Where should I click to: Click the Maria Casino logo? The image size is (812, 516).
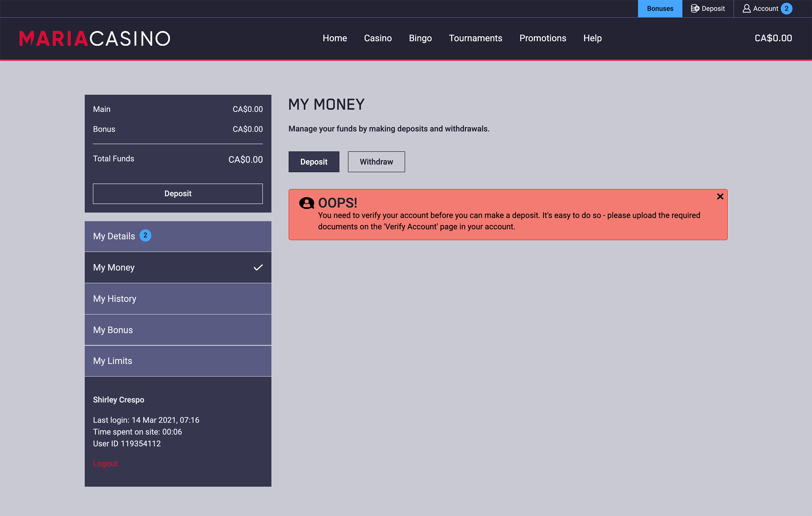tap(95, 38)
